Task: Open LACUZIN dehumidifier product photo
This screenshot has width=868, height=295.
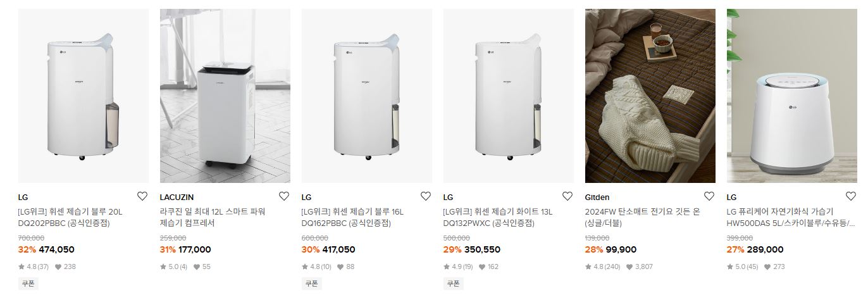Action: click(225, 96)
